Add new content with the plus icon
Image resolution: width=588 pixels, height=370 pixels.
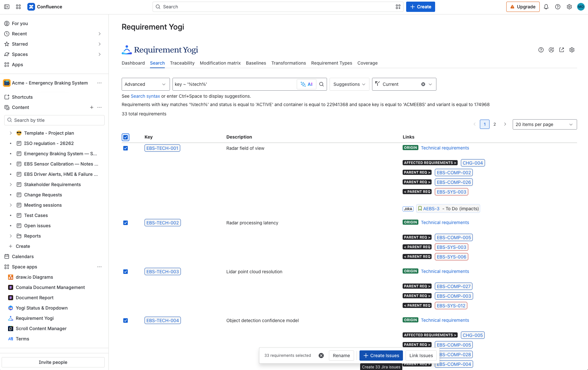(x=92, y=107)
